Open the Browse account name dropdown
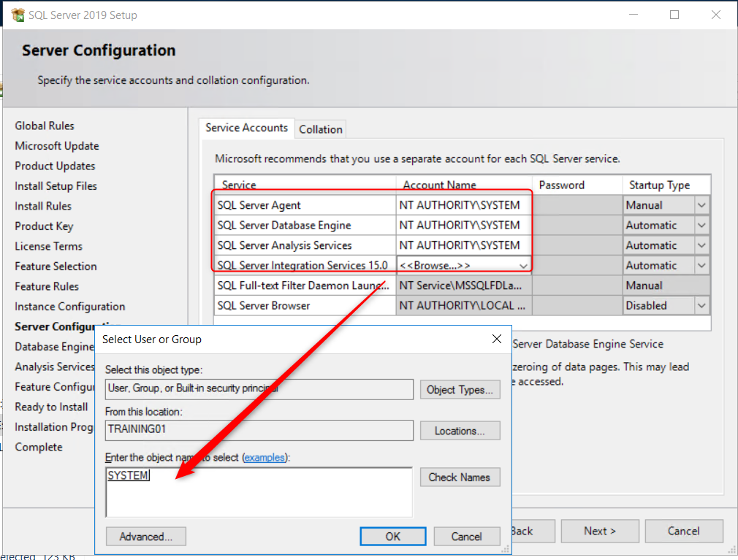 [523, 266]
